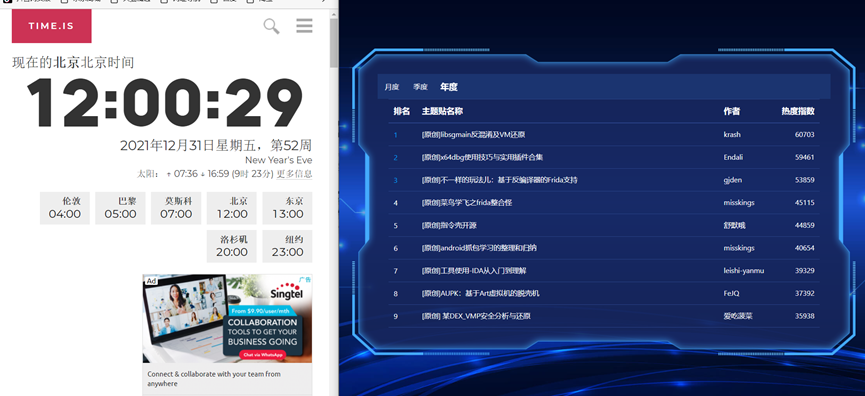This screenshot has height=396, width=865.
Task: Select the 北京 12:00 city tile
Action: 232,208
